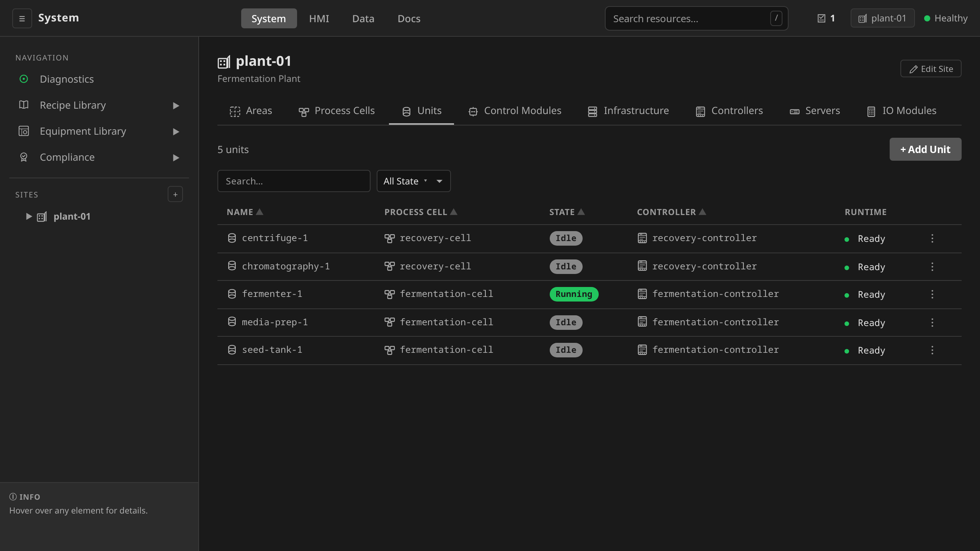Open the Docs top tab
This screenshot has height=551, width=980.
[409, 18]
